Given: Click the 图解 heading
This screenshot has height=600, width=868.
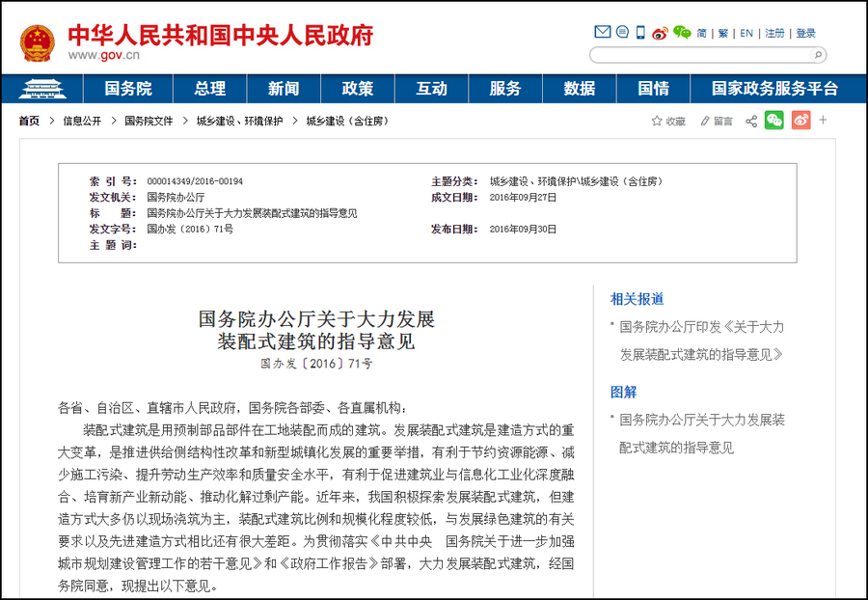Looking at the screenshot, I should 623,392.
